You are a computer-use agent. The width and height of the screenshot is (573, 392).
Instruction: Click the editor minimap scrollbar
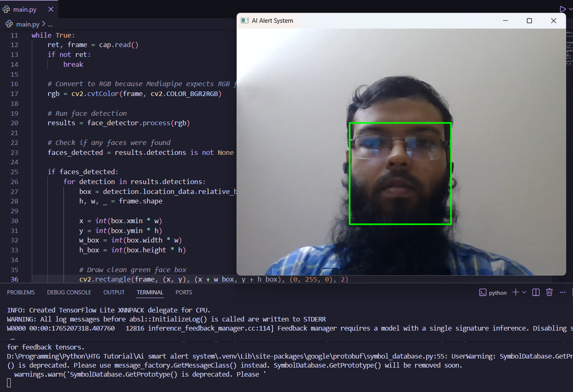click(x=568, y=48)
